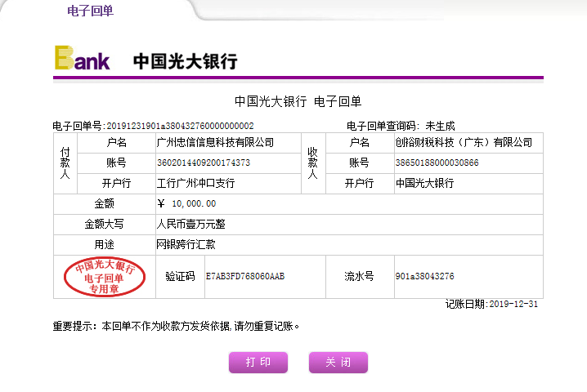587x392 pixels.
Task: Click the 流水号 label
Action: click(x=360, y=276)
